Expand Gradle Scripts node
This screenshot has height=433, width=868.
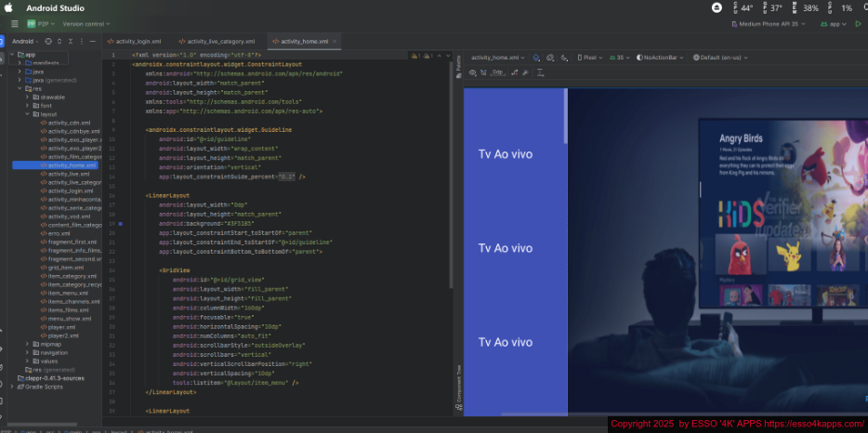pyautogui.click(x=12, y=387)
